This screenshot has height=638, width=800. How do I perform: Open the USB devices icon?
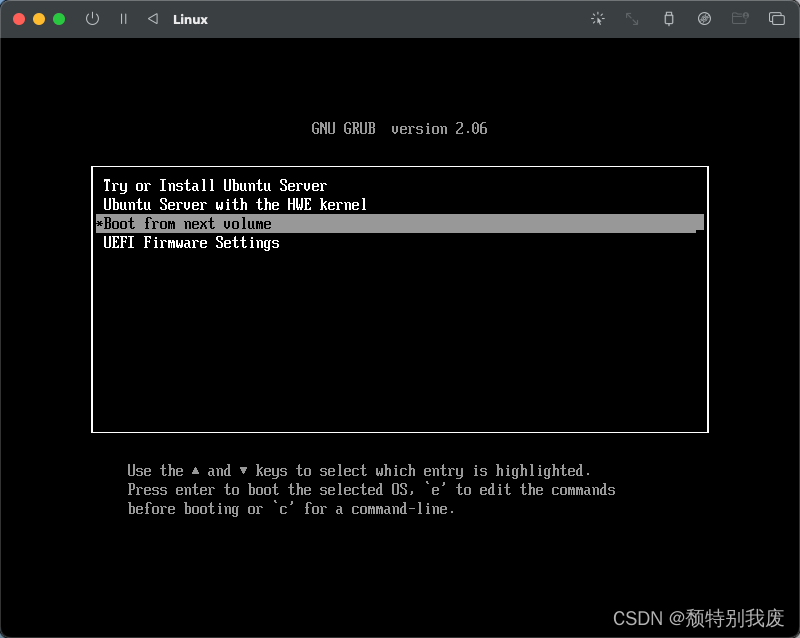(x=668, y=19)
